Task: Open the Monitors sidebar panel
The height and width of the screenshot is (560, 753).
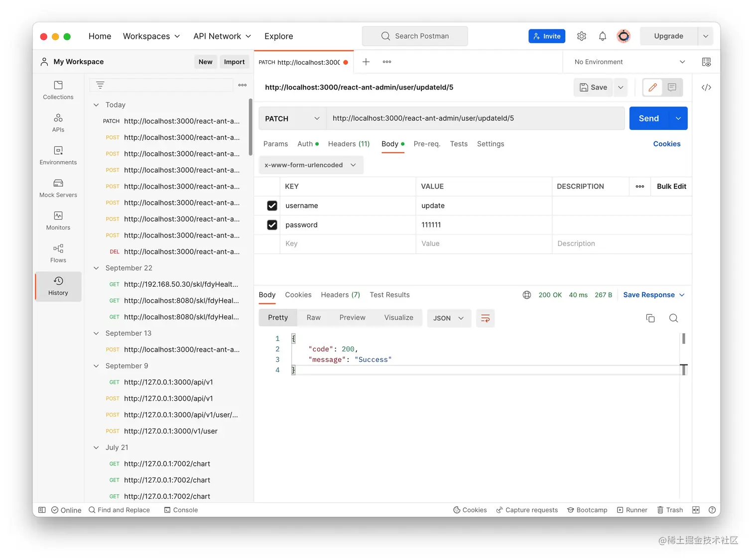Action: 58,221
